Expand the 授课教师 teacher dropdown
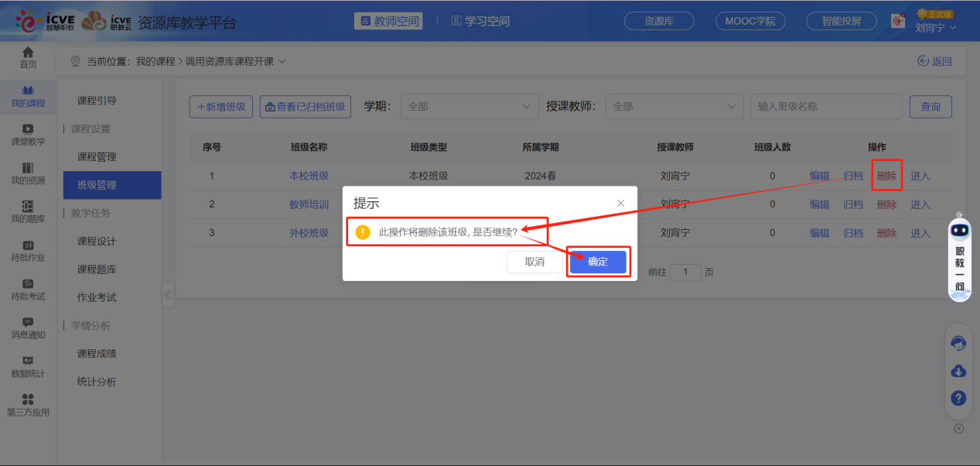 coord(673,106)
